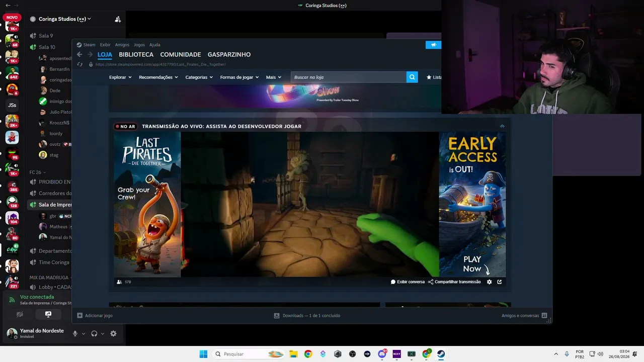Open the Time Coringa voice channel
Image resolution: width=644 pixels, height=362 pixels.
click(x=54, y=262)
